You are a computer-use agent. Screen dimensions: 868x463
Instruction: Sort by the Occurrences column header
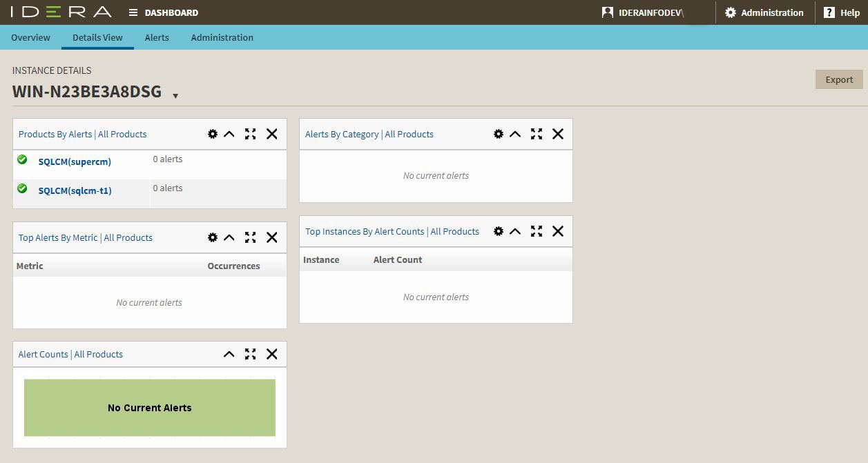coord(233,266)
